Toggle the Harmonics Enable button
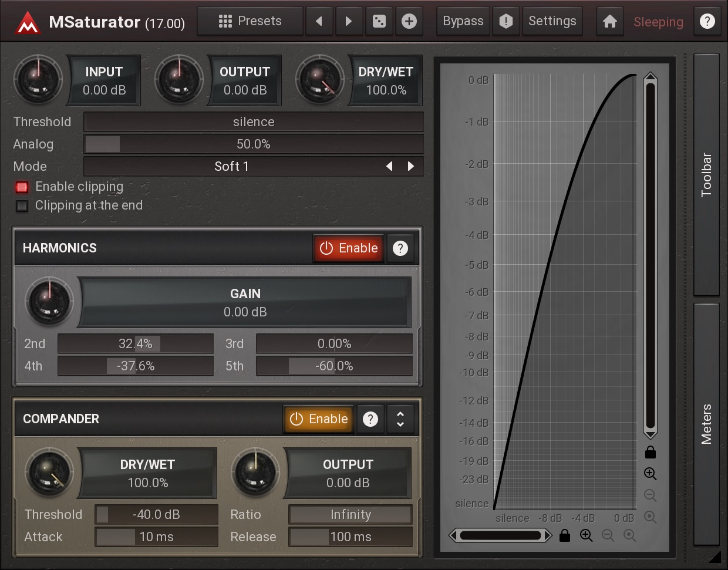Image resolution: width=728 pixels, height=570 pixels. 349,248
